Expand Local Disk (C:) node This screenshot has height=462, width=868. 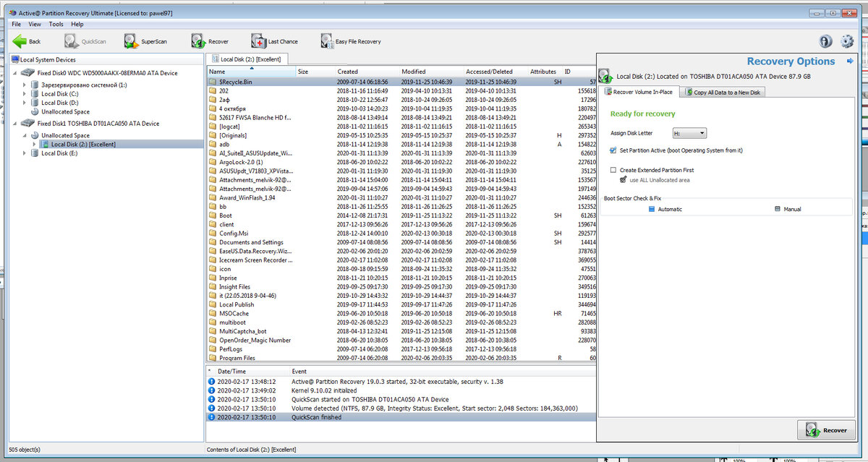[x=25, y=94]
